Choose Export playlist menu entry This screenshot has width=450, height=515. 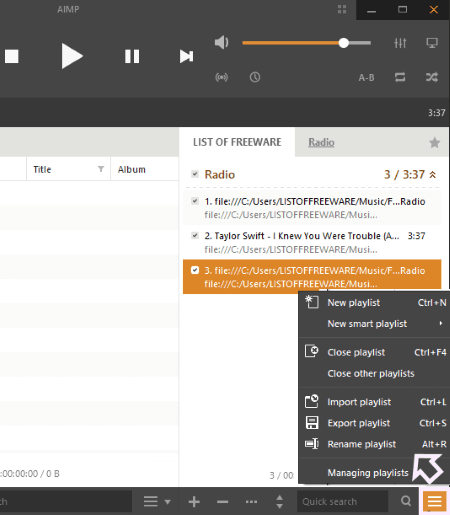click(x=375, y=423)
